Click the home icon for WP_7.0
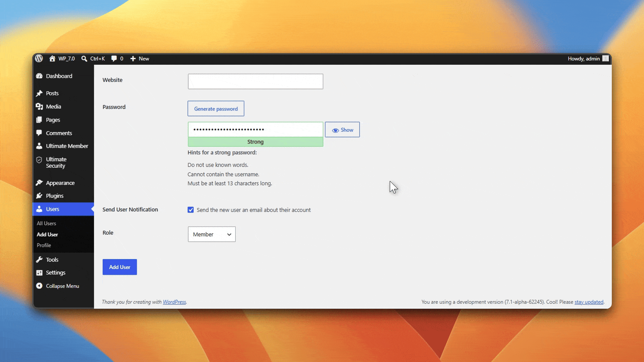The height and width of the screenshot is (362, 644). (52, 58)
